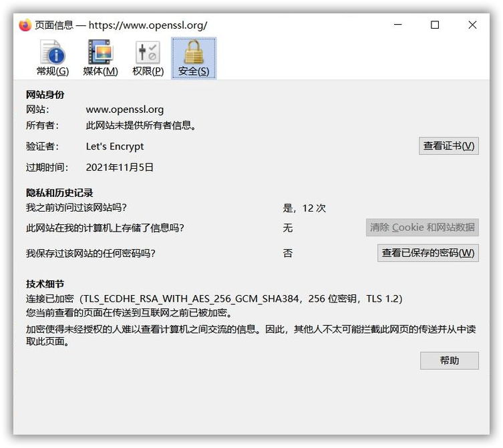Open the 权限(P) permissions tab
503x448 pixels.
(x=148, y=58)
